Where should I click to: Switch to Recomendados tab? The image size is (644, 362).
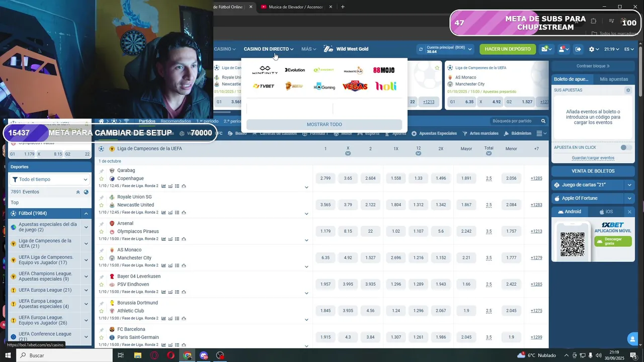pos(176,121)
